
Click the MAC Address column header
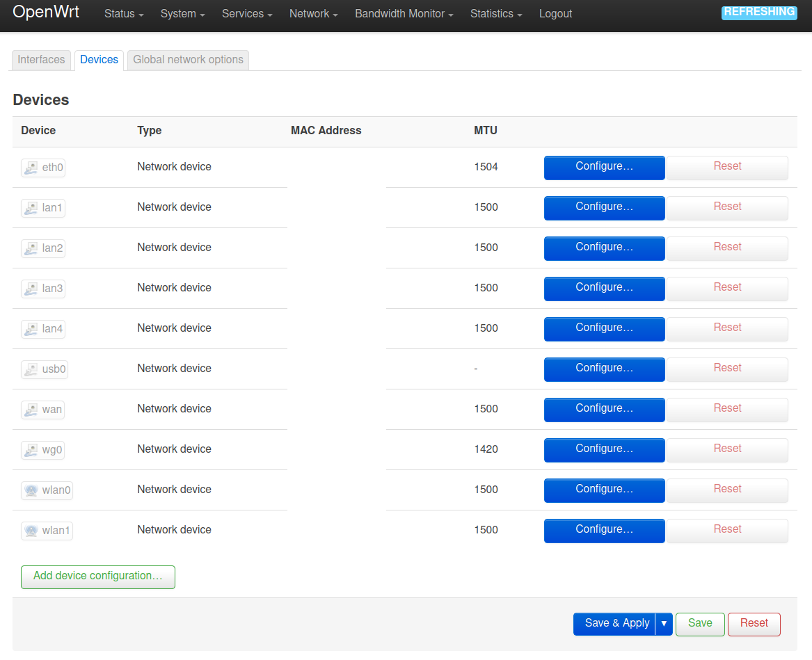tap(326, 131)
